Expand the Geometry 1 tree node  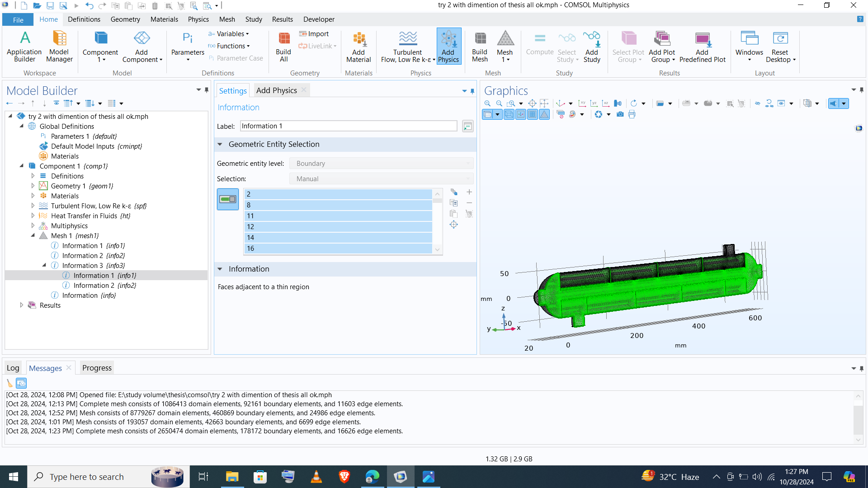pos(33,186)
